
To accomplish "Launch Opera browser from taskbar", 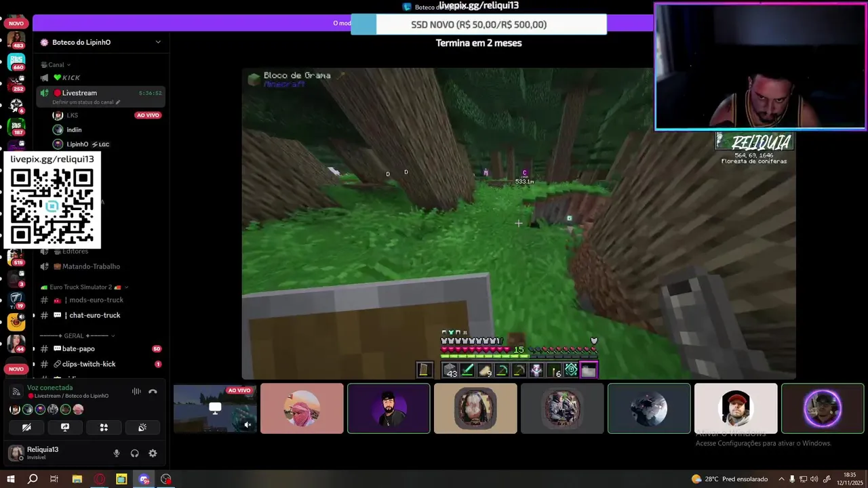I will pyautogui.click(x=100, y=479).
